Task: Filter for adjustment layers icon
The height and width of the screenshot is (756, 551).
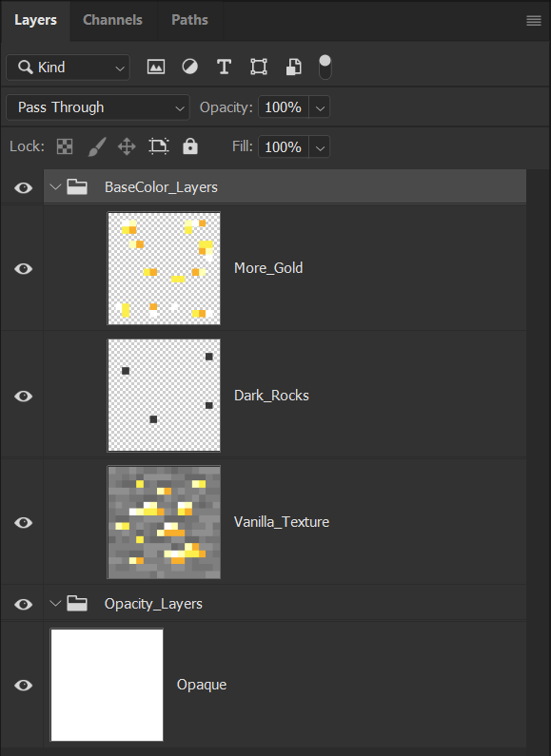Action: pyautogui.click(x=189, y=67)
